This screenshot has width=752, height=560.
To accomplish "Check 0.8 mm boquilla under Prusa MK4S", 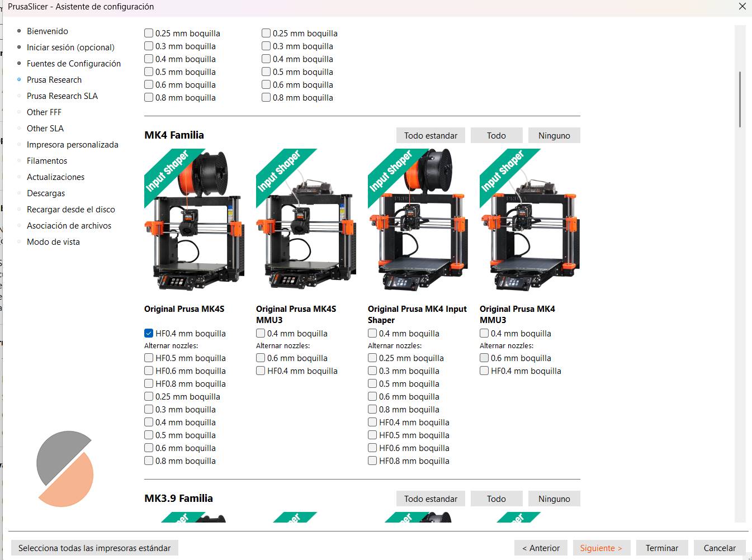I will tap(149, 461).
